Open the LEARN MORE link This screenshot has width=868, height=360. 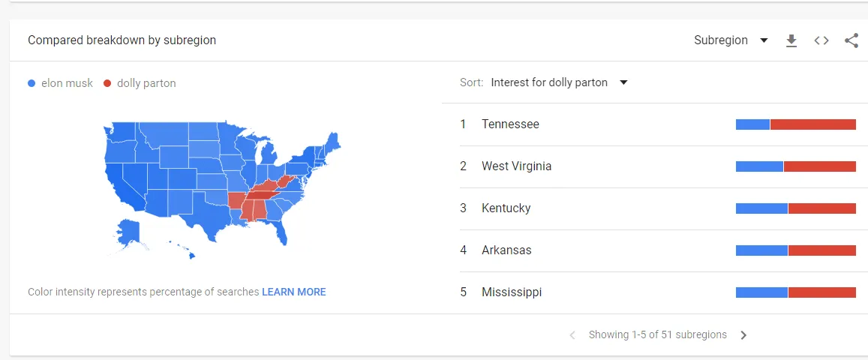click(293, 292)
